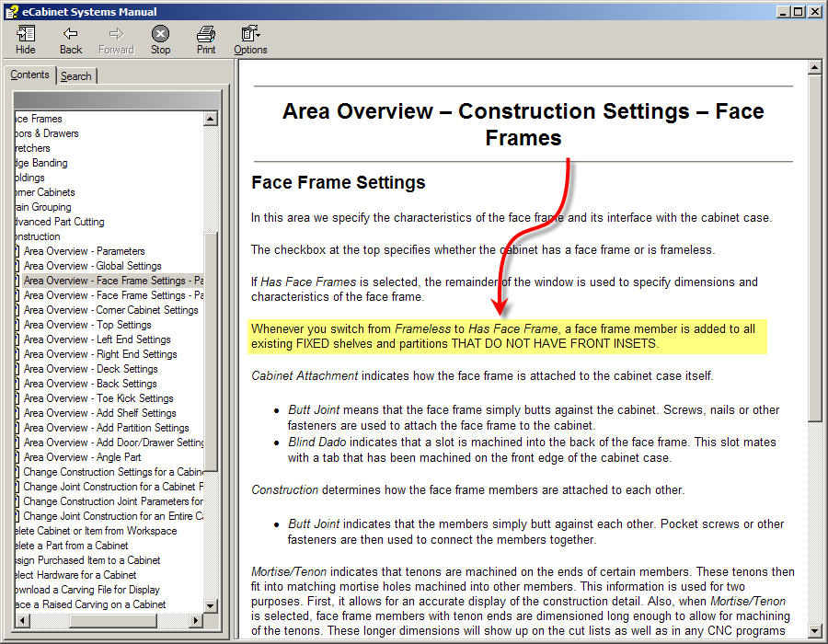The height and width of the screenshot is (644, 828).
Task: Open 'Change Joint Construction for a Cabinet' topic
Action: pyautogui.click(x=113, y=488)
